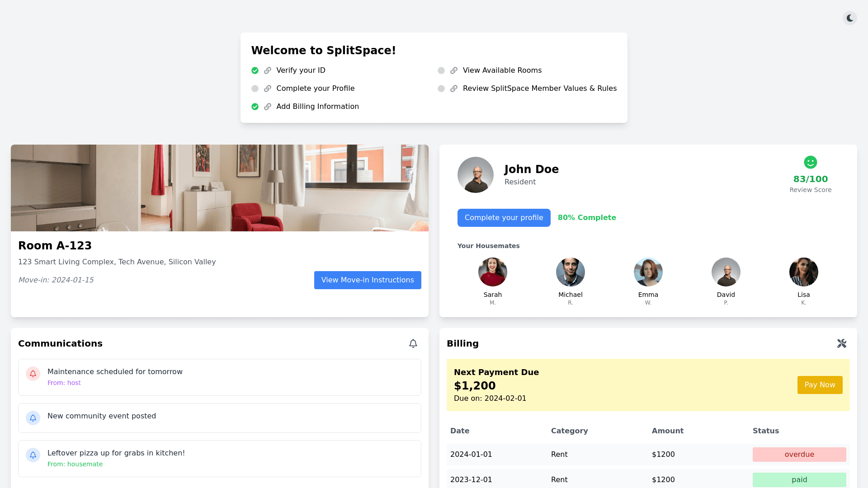Open Sarah M.'s housemate avatar
The height and width of the screenshot is (488, 868).
[492, 272]
